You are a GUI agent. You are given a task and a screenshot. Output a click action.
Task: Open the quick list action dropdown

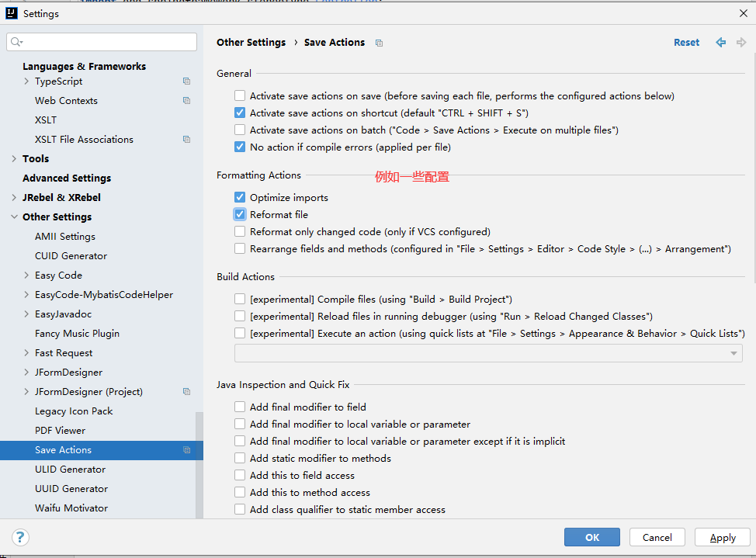(x=488, y=354)
